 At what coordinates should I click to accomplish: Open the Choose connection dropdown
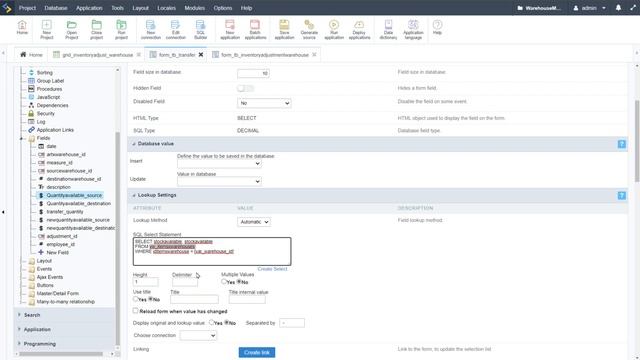coord(198,336)
